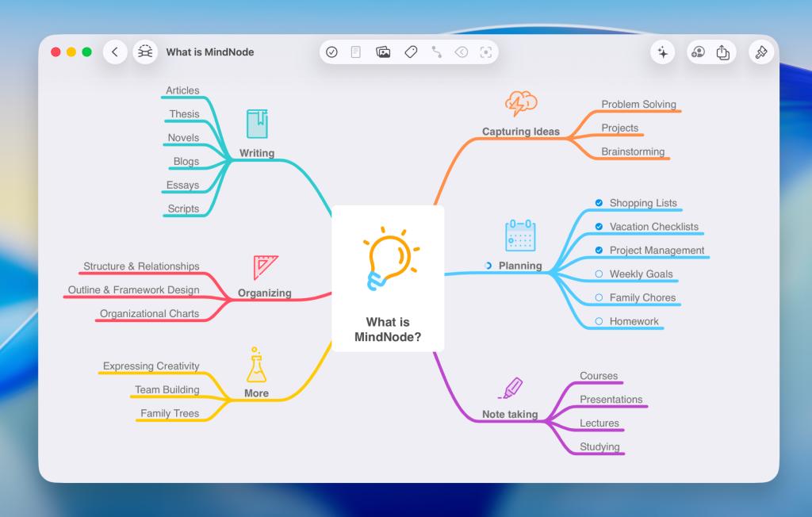
Task: Open the share sheet icon
Action: 722,52
